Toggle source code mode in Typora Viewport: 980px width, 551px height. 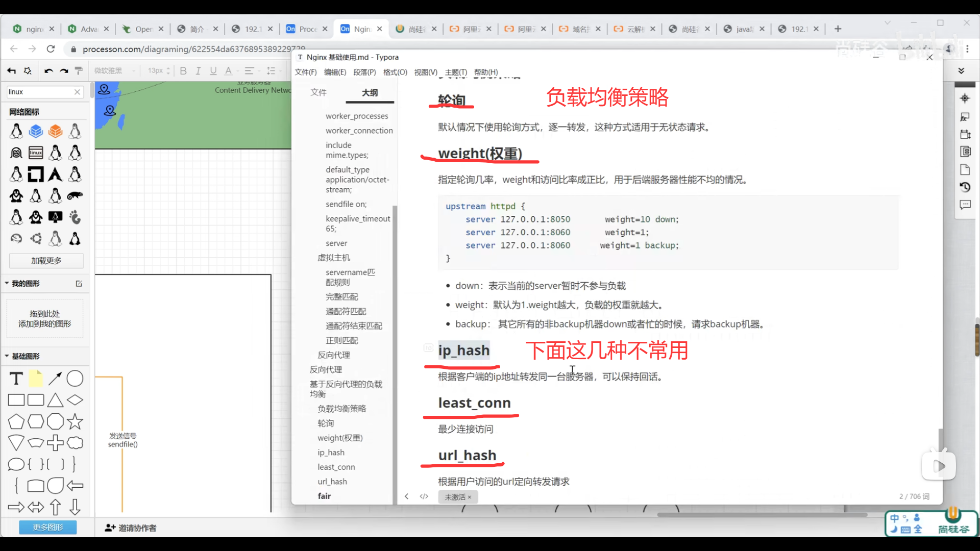(x=424, y=496)
